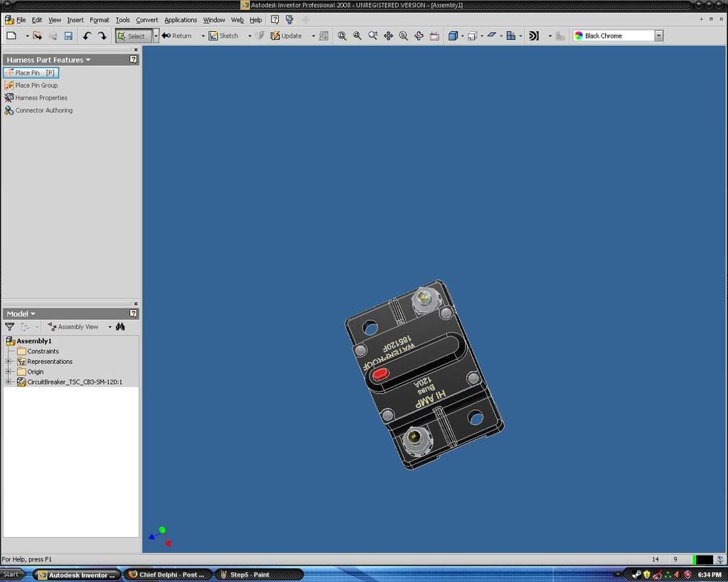The image size is (728, 582).
Task: Click the Zoom Window icon
Action: pyautogui.click(x=358, y=36)
